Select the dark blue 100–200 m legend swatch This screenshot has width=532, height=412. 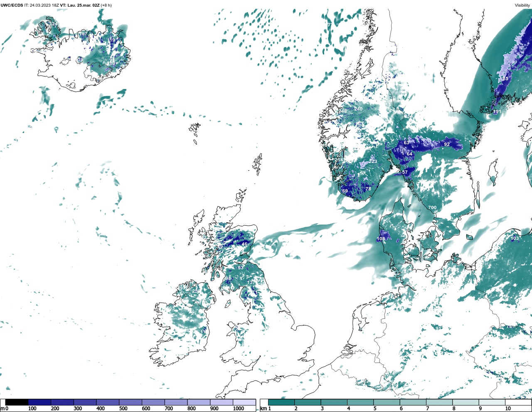click(x=39, y=402)
